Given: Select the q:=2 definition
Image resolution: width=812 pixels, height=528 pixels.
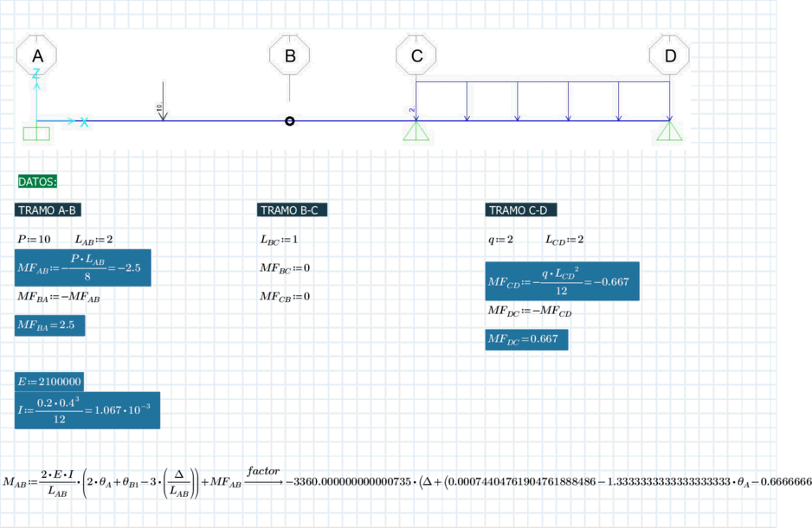Looking at the screenshot, I should pyautogui.click(x=500, y=239).
